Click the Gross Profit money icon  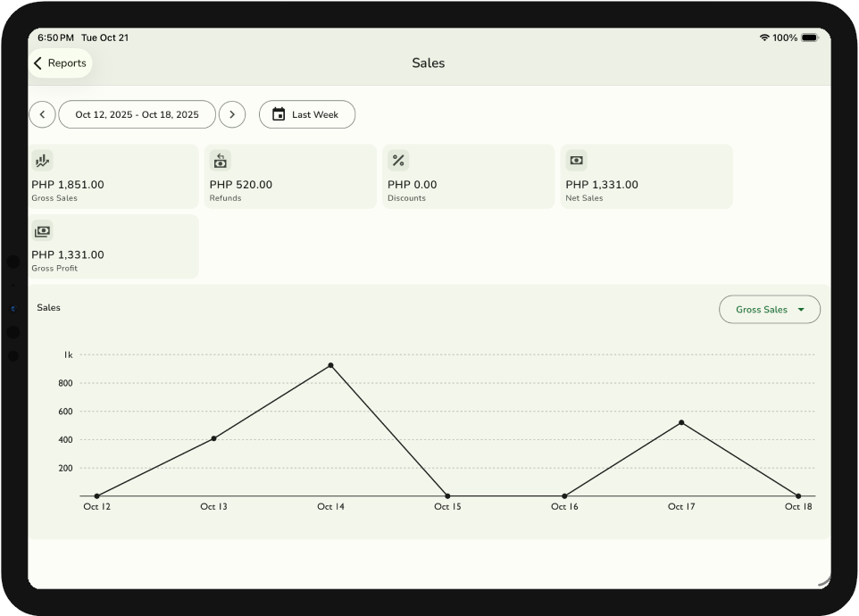tap(42, 231)
